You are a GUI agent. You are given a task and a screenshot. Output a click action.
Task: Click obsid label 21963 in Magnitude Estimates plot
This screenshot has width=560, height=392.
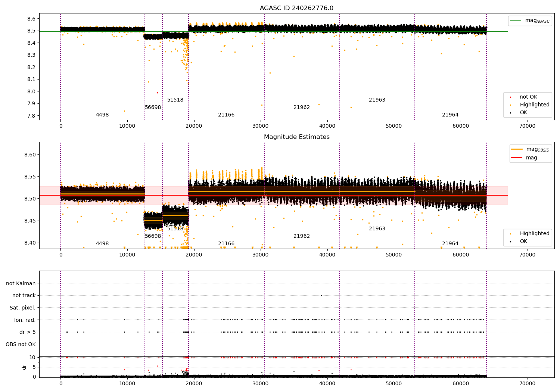pos(377,229)
